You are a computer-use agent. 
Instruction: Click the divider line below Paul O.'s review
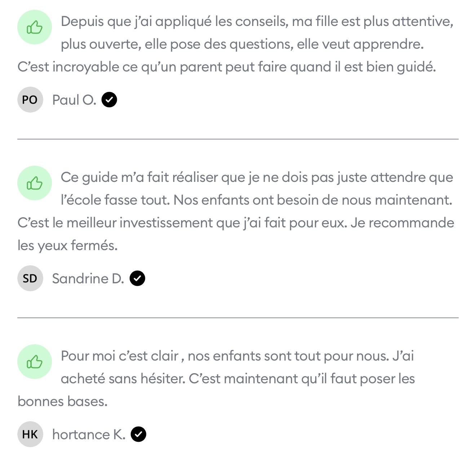click(238, 139)
